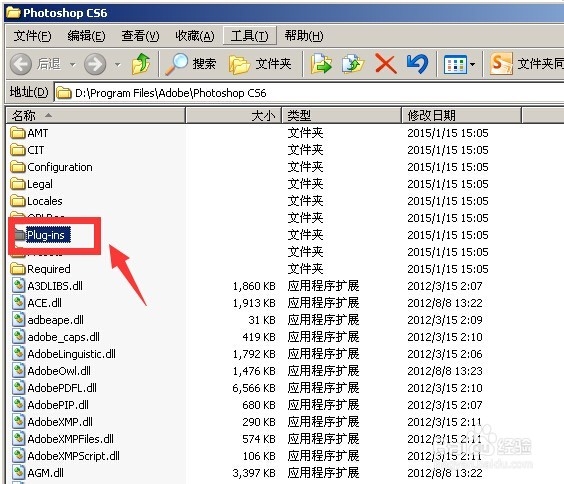Open the 编辑(E) menu

tap(86, 36)
